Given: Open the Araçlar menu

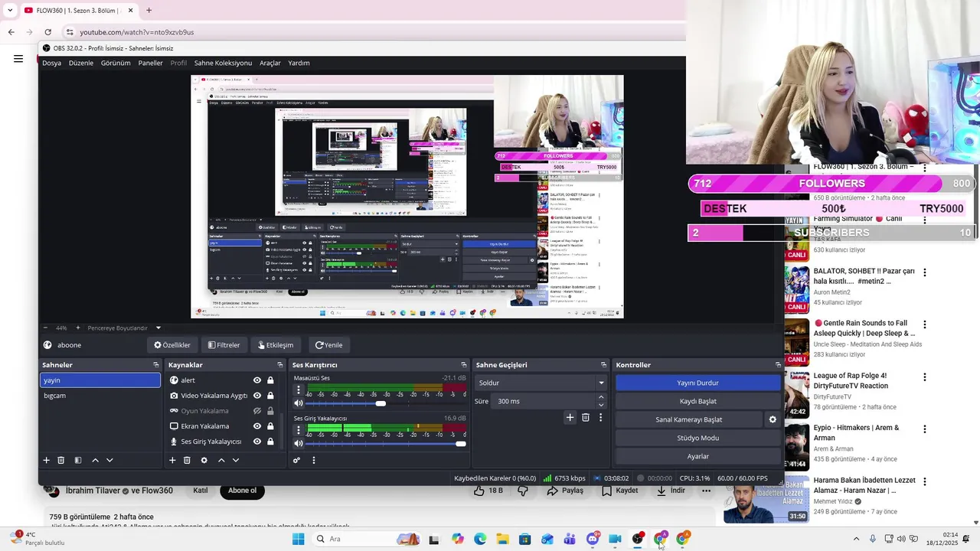Looking at the screenshot, I should coord(270,63).
